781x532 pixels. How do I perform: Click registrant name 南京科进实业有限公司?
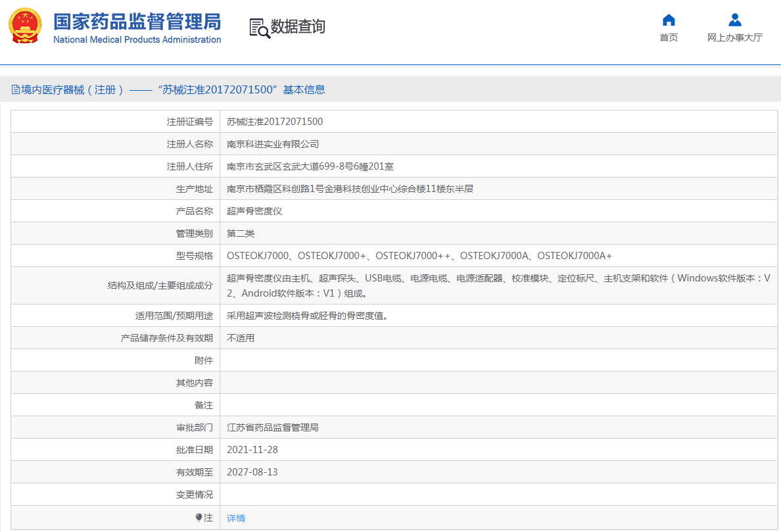click(x=273, y=144)
